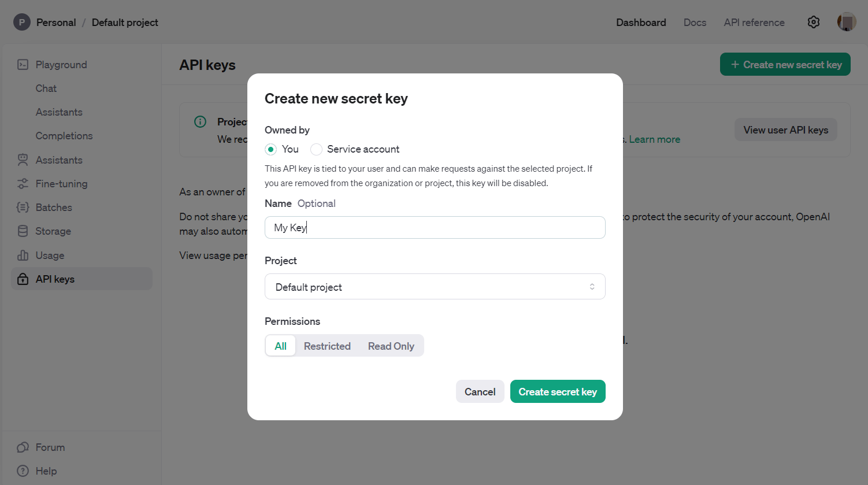Open the Project dropdown
The image size is (868, 485).
(435, 287)
